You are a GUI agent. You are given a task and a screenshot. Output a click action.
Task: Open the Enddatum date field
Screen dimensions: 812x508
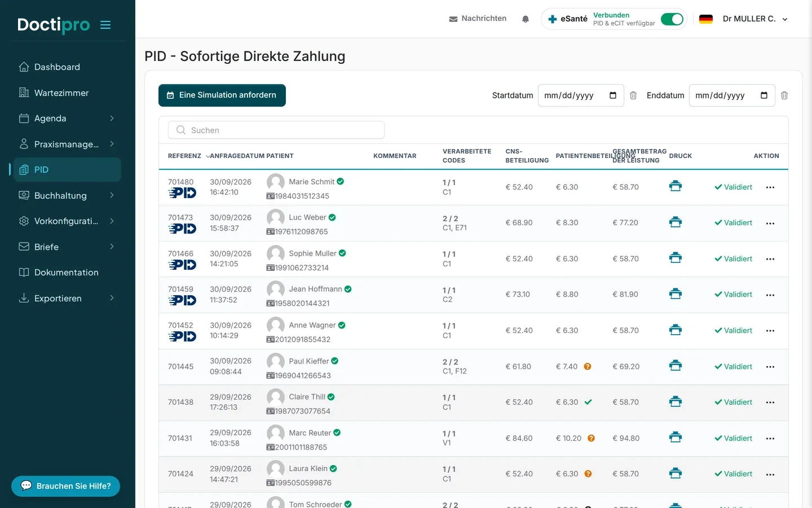(x=732, y=95)
